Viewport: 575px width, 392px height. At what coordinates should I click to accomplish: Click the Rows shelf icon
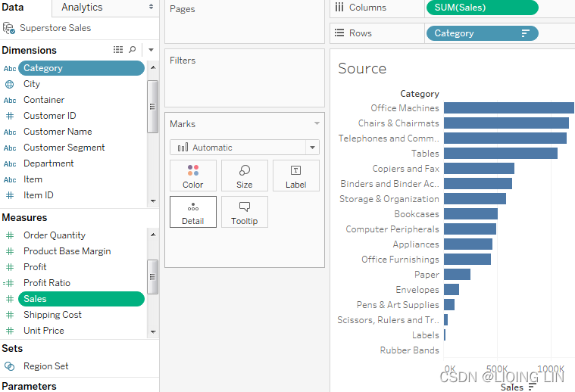[x=339, y=33]
